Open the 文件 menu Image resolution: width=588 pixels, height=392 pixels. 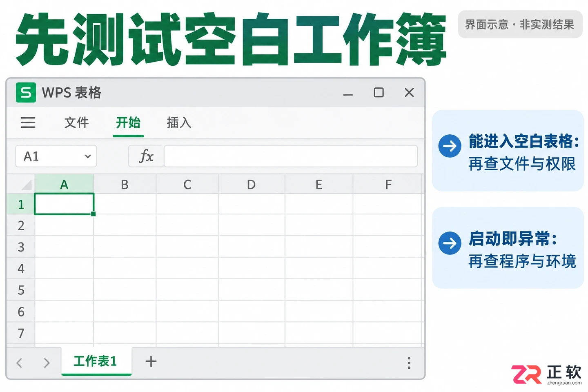pyautogui.click(x=76, y=122)
